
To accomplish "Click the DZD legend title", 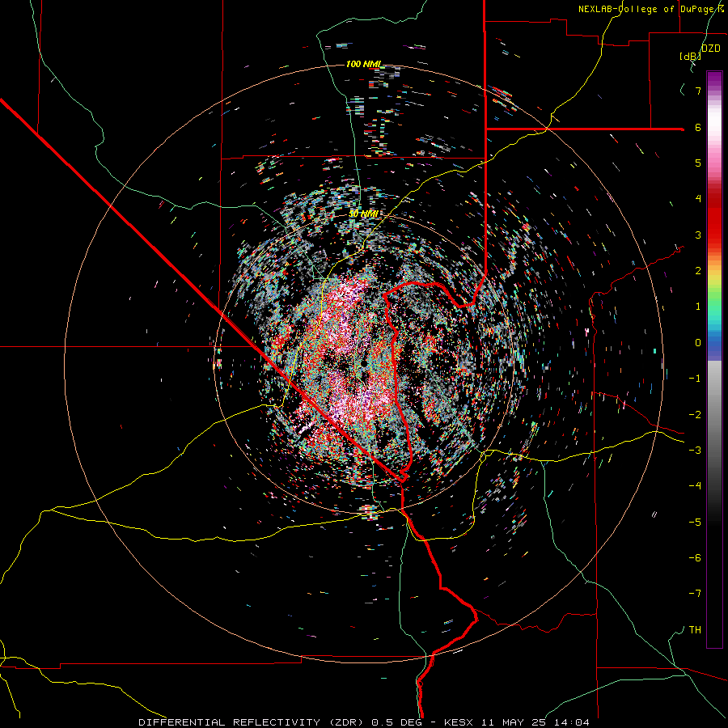I will click(710, 49).
